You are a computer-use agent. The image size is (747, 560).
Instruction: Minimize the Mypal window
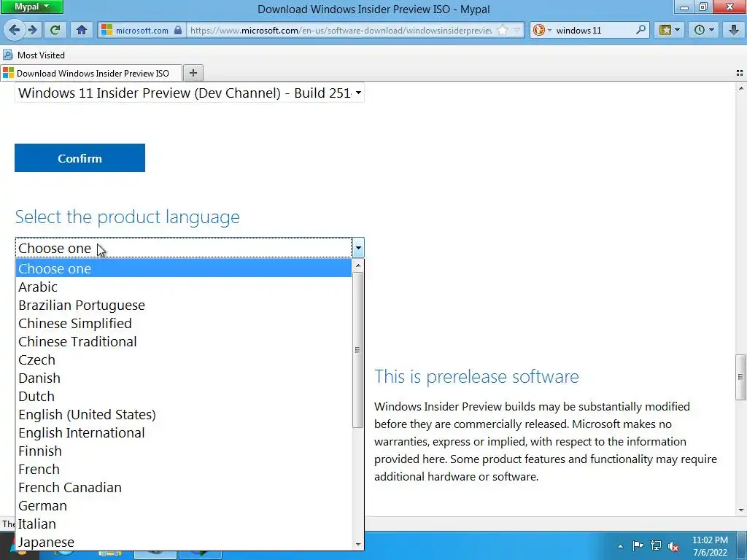coord(684,7)
